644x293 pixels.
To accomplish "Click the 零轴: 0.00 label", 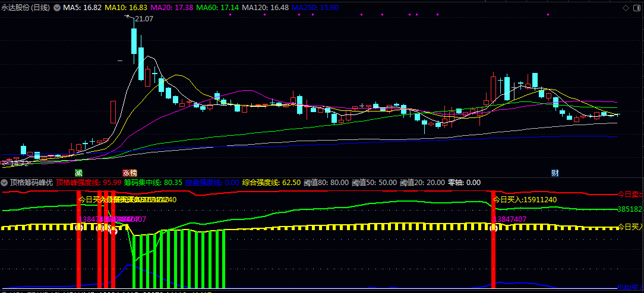I will pos(464,182).
